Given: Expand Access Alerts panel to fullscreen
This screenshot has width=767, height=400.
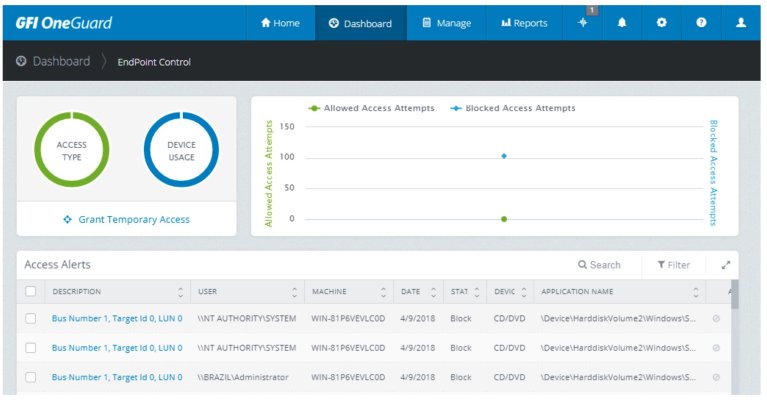Looking at the screenshot, I should pyautogui.click(x=725, y=265).
